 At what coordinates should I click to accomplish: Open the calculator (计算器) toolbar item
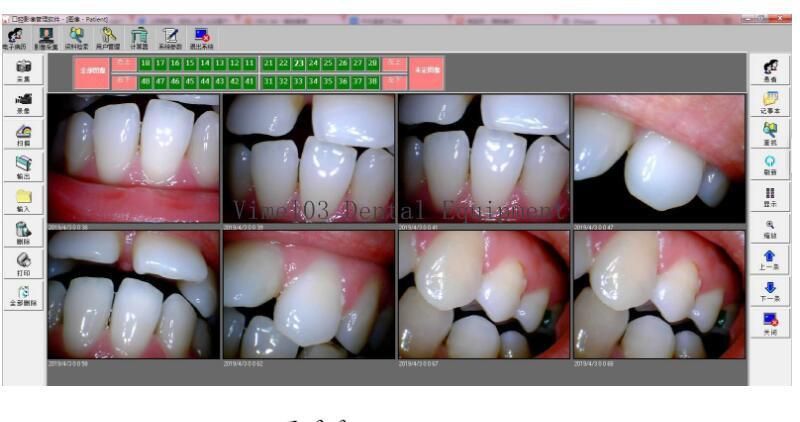click(139, 38)
